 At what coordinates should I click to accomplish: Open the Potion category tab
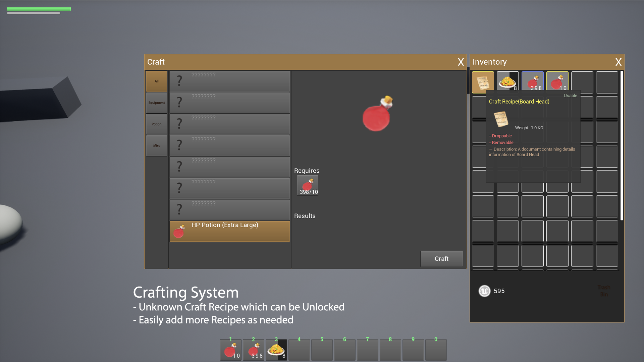tap(156, 124)
